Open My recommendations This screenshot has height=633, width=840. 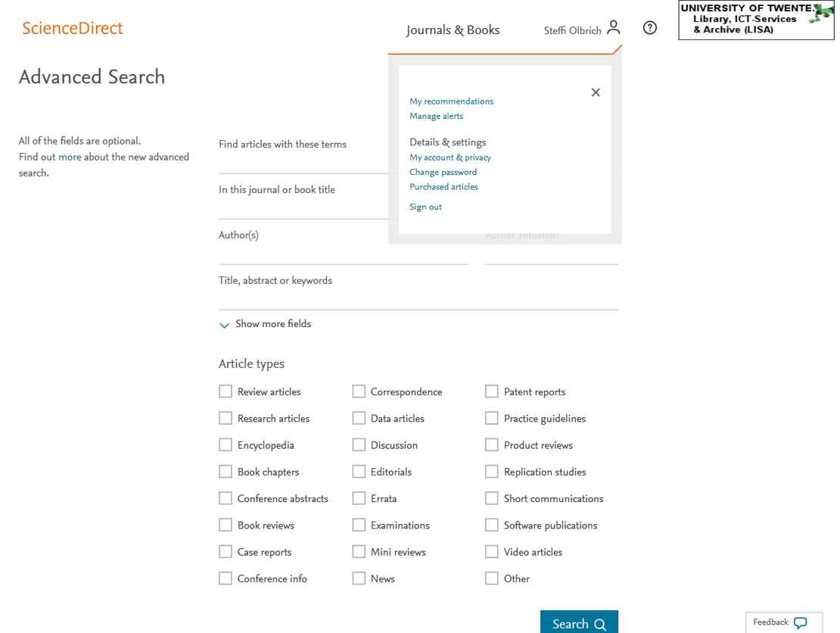pyautogui.click(x=451, y=101)
